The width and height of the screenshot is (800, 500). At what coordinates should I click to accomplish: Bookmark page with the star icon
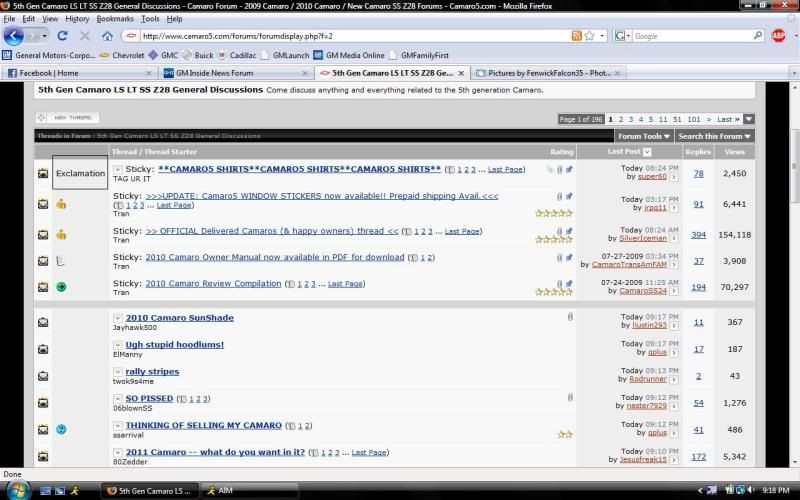(591, 36)
